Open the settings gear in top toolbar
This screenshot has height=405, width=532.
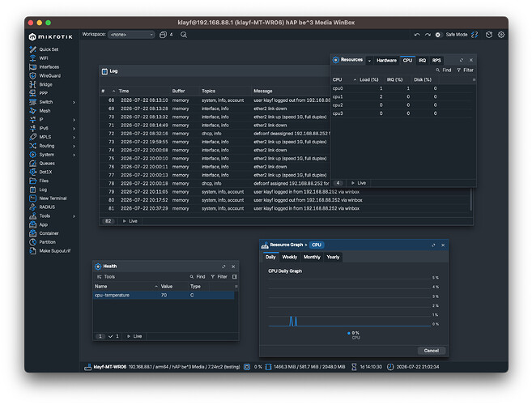click(x=501, y=35)
